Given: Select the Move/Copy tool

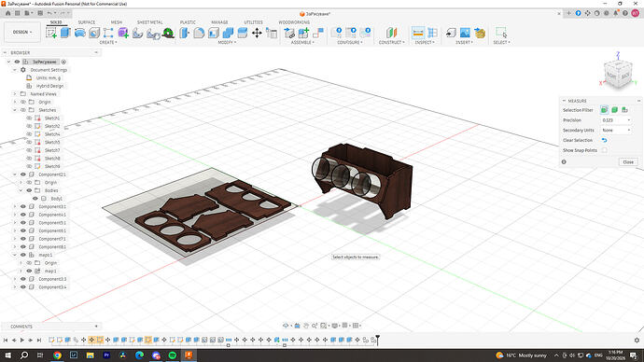Looking at the screenshot, I should 257,33.
